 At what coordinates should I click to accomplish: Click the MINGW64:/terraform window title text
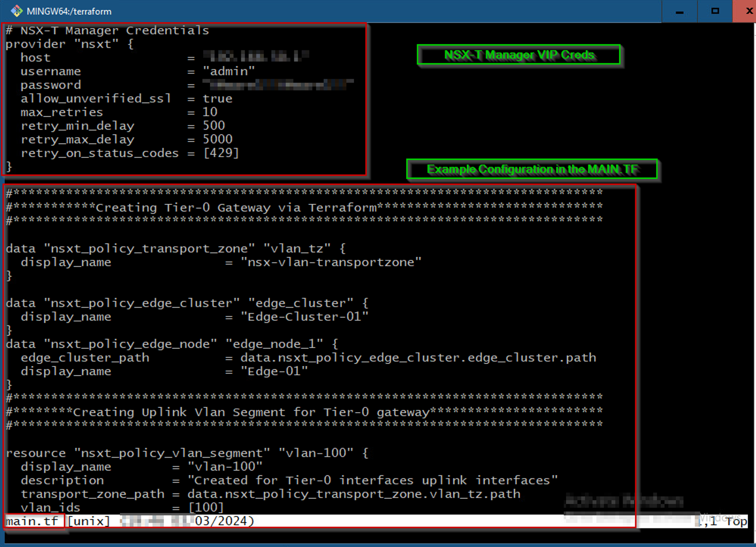coord(69,11)
